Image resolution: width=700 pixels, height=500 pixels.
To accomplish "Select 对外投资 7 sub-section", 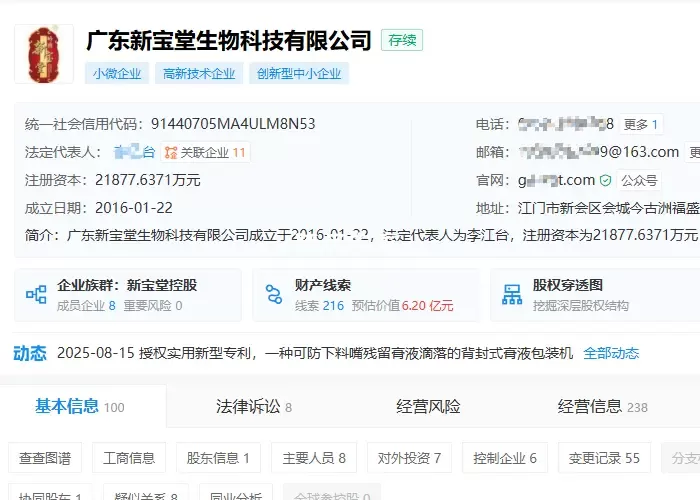I will (409, 458).
